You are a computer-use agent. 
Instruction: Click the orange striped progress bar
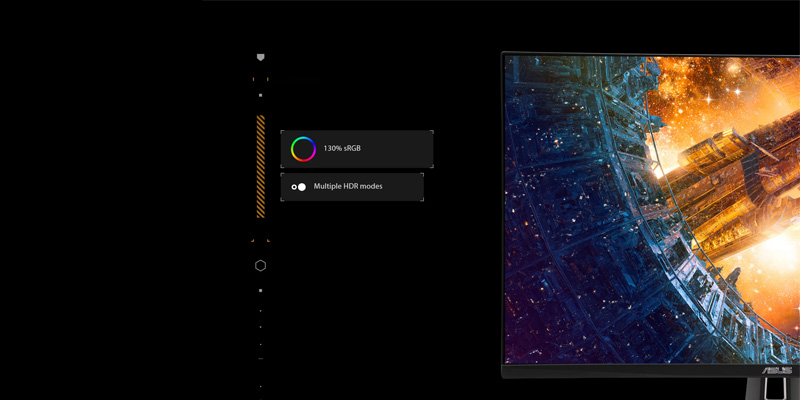(x=261, y=167)
